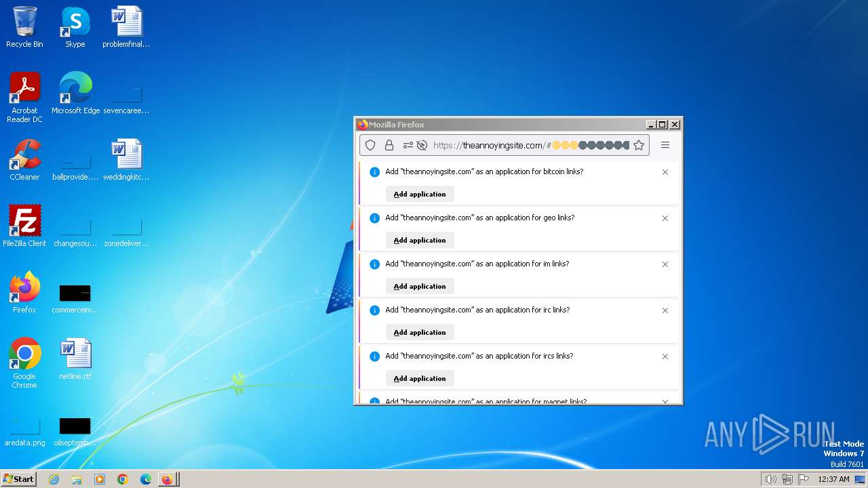Screen dimensions: 868x488
Task: Open Windows Media Player from taskbar
Action: [100, 479]
